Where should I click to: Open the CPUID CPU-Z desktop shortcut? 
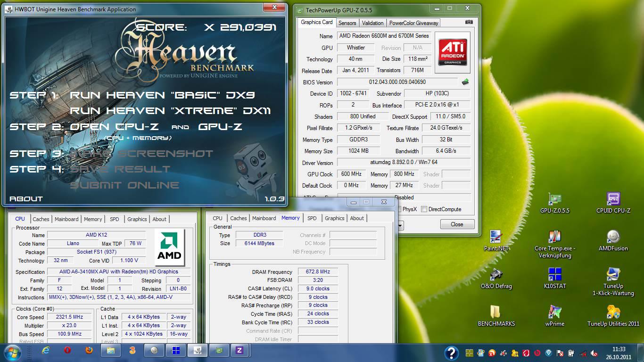tap(613, 203)
